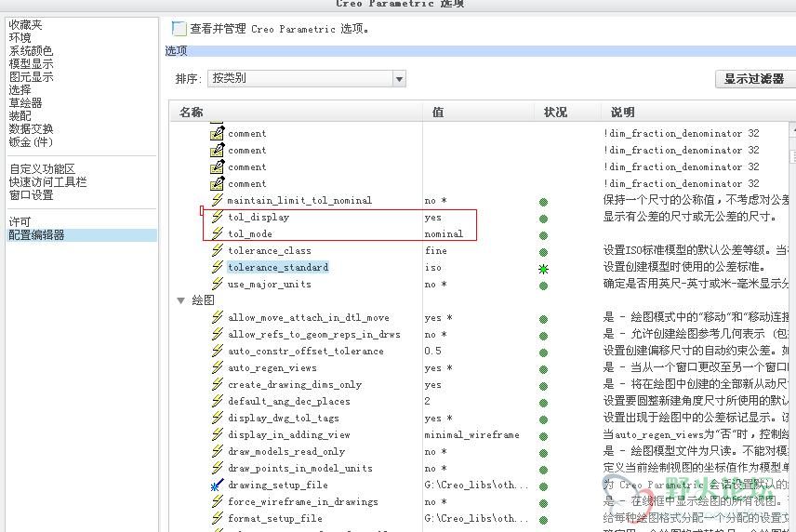This screenshot has width=796, height=532.
Task: Click the icon beside auto_constr_offset_tolerance
Action: pos(218,351)
